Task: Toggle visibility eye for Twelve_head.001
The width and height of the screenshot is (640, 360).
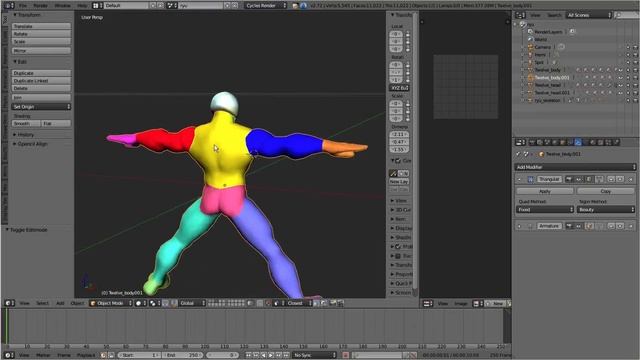Action: pos(621,93)
